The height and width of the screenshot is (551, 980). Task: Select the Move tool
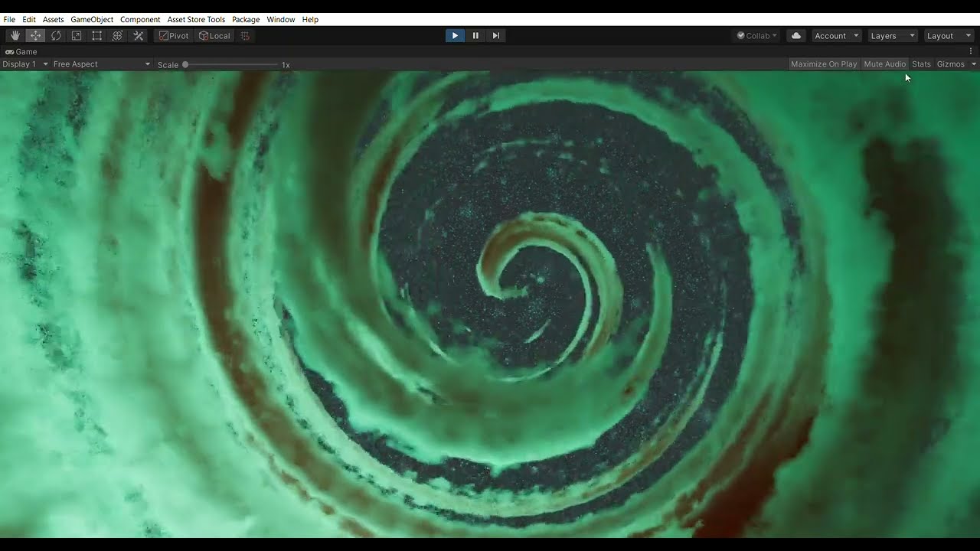point(36,36)
